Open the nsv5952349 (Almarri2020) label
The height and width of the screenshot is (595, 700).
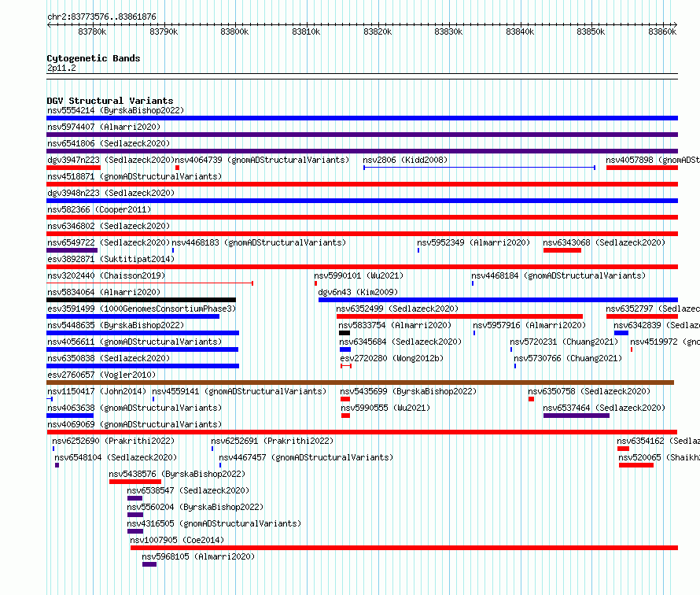(x=473, y=242)
